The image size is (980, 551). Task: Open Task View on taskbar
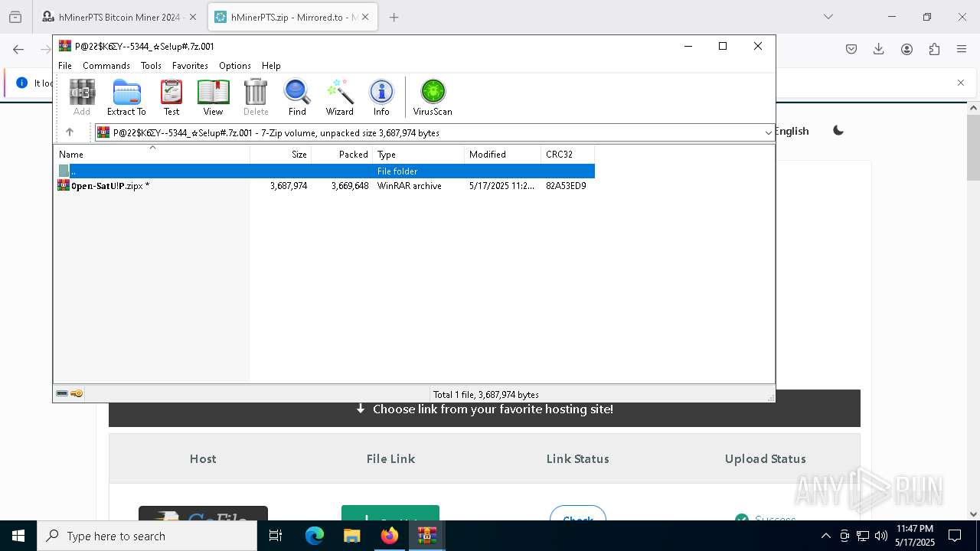(276, 536)
